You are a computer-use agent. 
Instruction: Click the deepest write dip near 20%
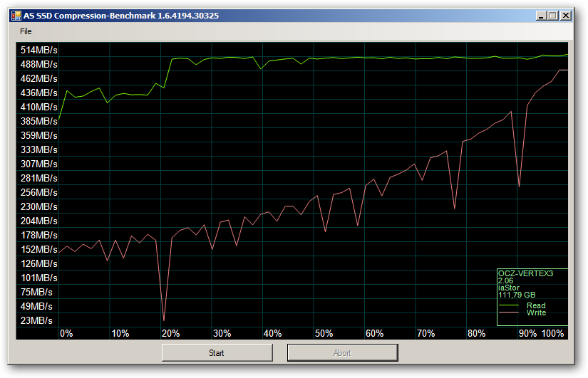click(164, 320)
